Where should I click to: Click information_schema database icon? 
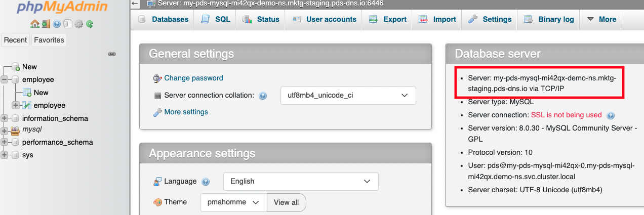16,118
